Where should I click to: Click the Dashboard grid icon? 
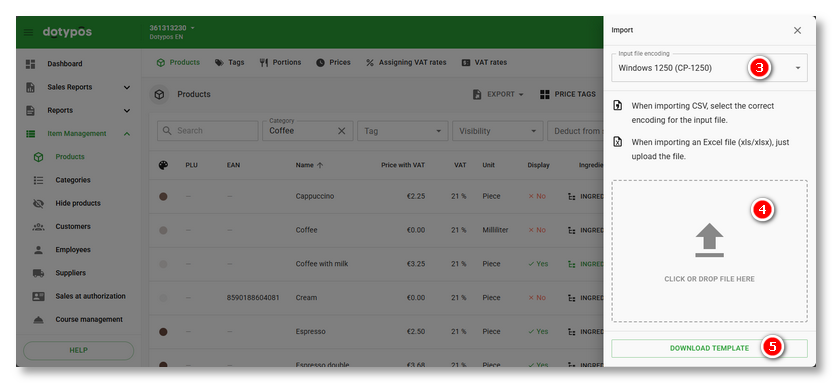point(31,64)
